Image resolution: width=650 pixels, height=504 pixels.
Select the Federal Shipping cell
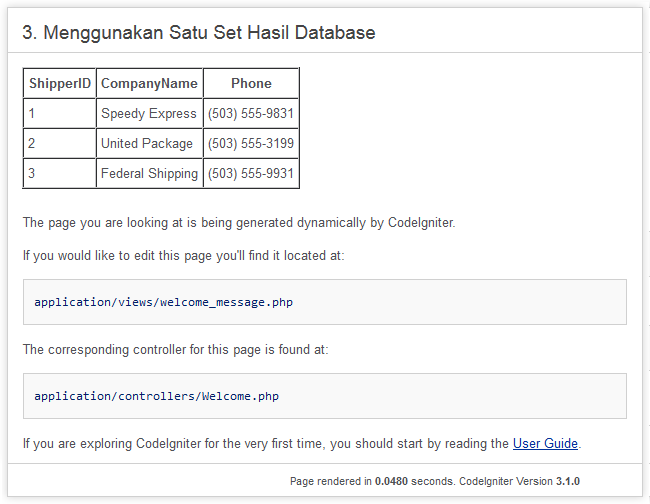pos(149,173)
